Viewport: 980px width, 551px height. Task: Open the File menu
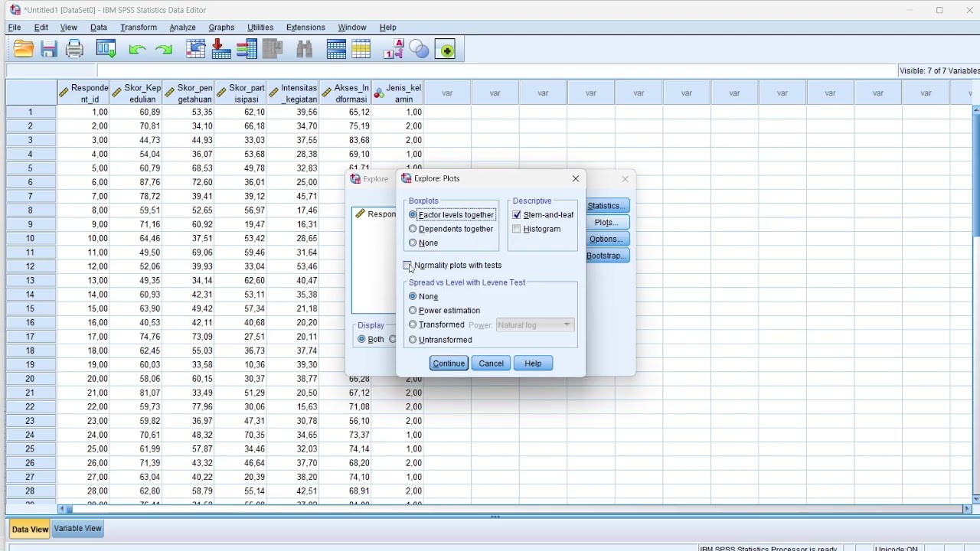tap(15, 28)
